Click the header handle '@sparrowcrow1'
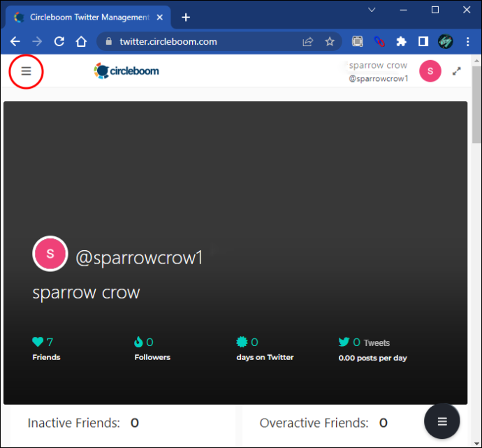Image resolution: width=482 pixels, height=448 pixels. [379, 79]
